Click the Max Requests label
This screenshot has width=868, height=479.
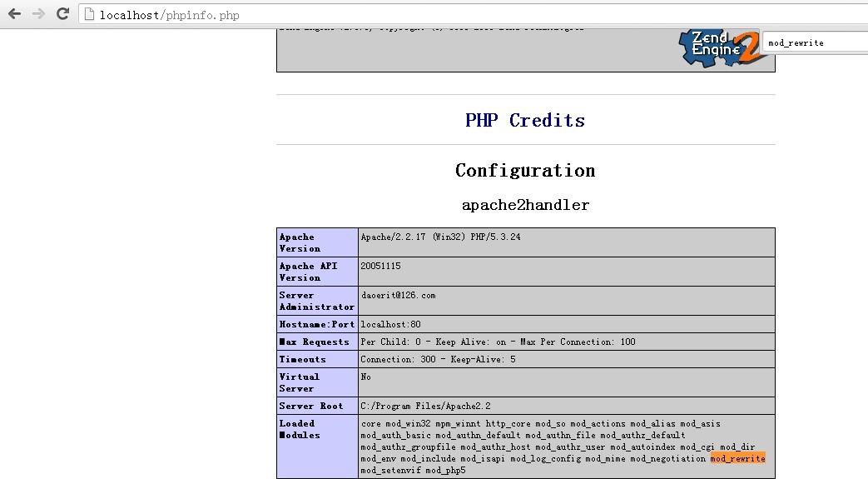pyautogui.click(x=317, y=342)
